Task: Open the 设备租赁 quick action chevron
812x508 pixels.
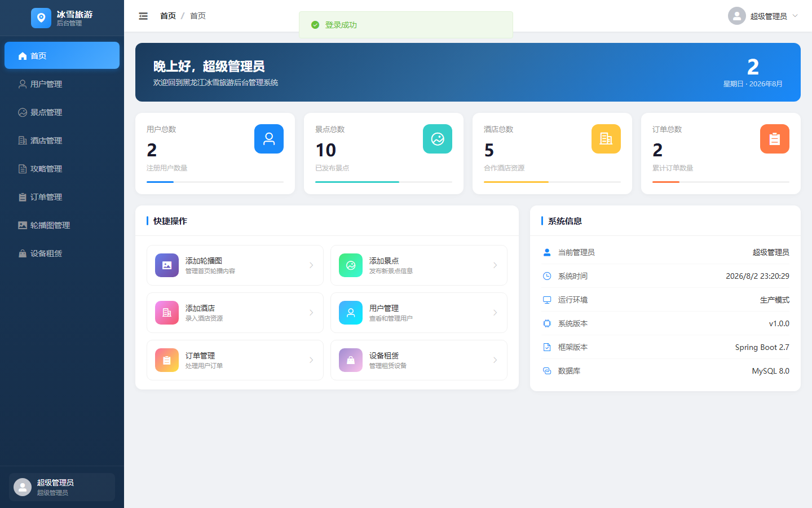Action: tap(495, 360)
